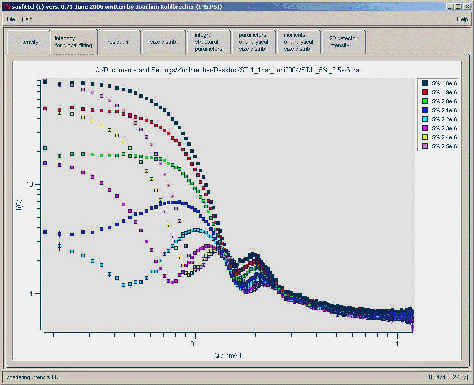Click the green legend swatch
Screen dimensions: 474x385
[x=425, y=101]
